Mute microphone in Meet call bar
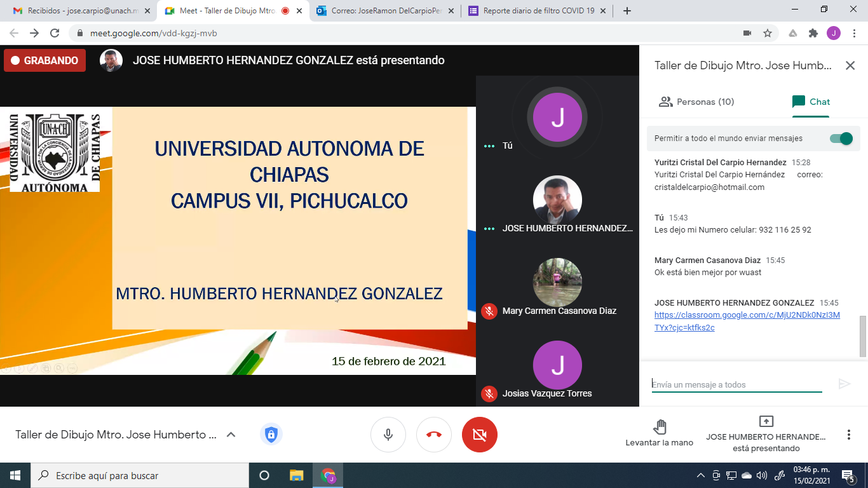The width and height of the screenshot is (868, 488). pos(388,435)
